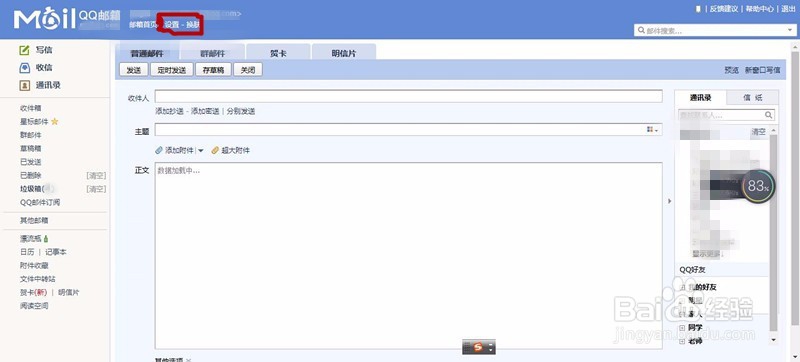The width and height of the screenshot is (800, 362).
Task: Click the Sogou S input method icon
Action: 478,347
